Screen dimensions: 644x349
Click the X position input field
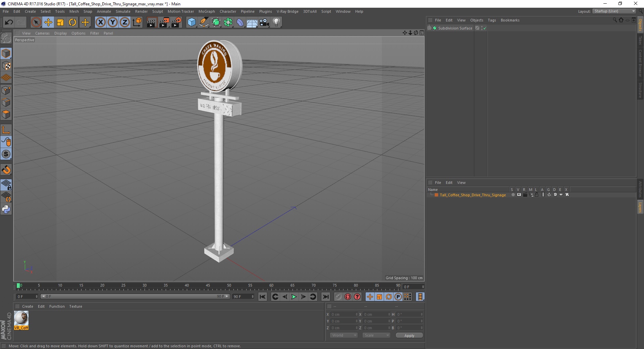click(x=344, y=314)
